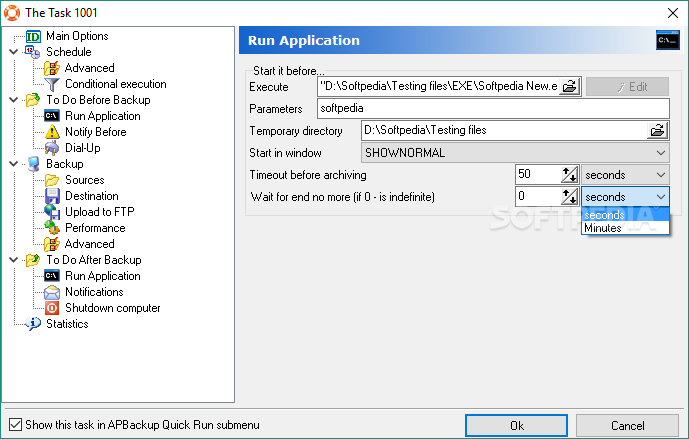Select Notify Before in the tree
689x439 pixels.
pyautogui.click(x=96, y=132)
